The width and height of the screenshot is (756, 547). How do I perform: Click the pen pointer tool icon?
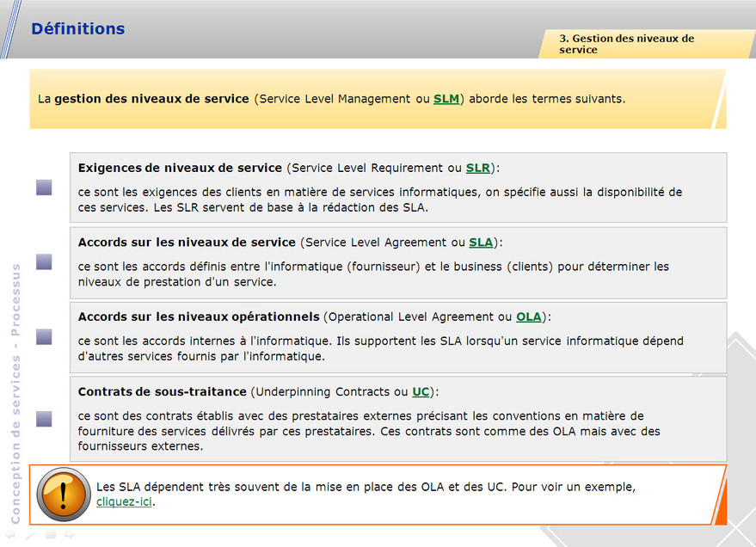(x=32, y=535)
